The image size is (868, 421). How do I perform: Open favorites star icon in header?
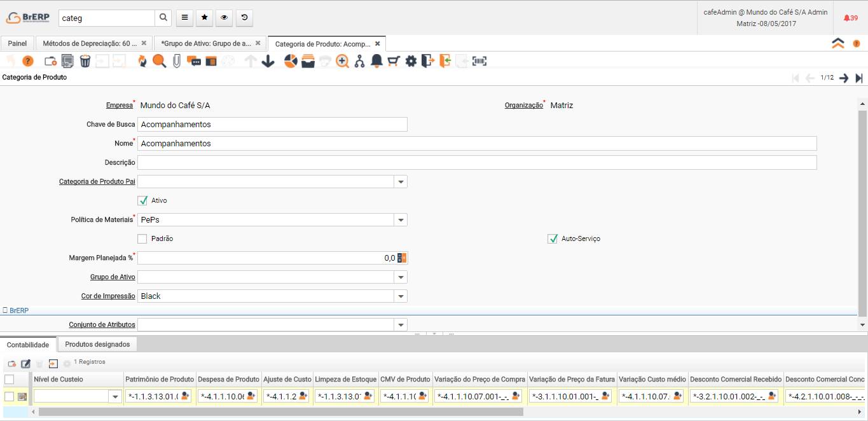pyautogui.click(x=204, y=18)
